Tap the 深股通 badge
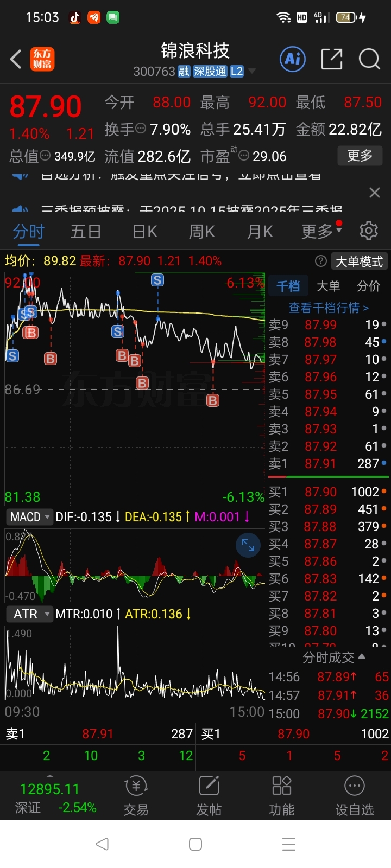 210,72
